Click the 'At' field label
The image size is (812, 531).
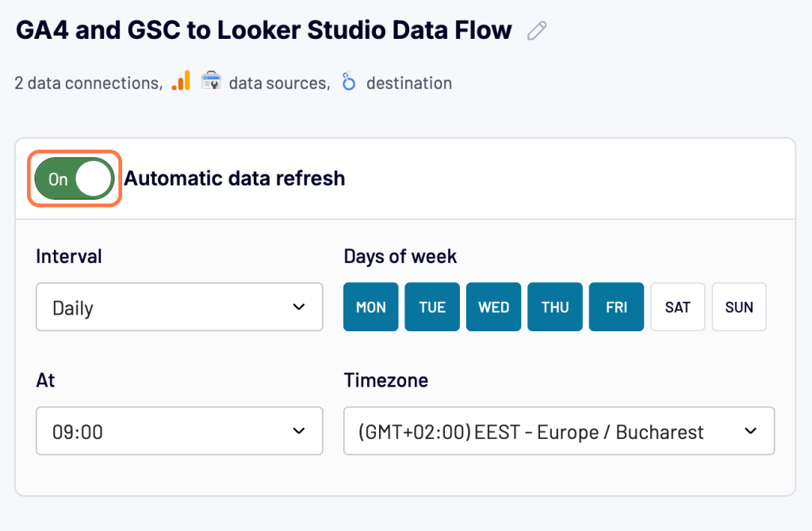pos(45,380)
